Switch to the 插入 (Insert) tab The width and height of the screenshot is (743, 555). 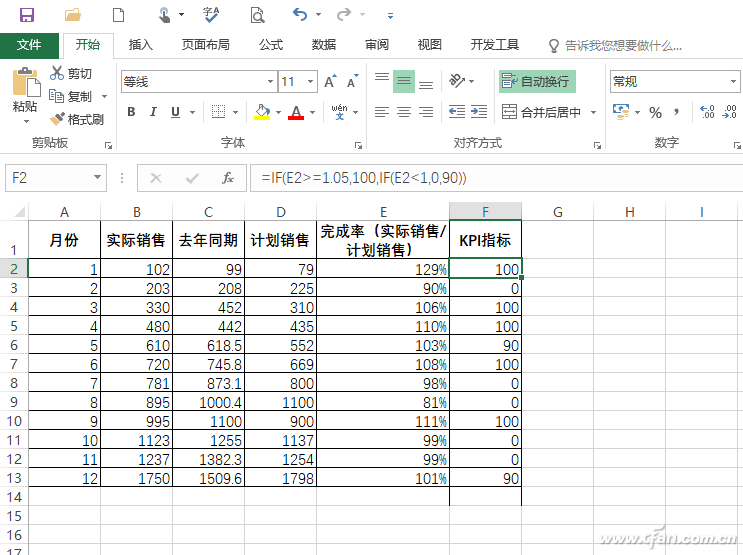[x=141, y=45]
